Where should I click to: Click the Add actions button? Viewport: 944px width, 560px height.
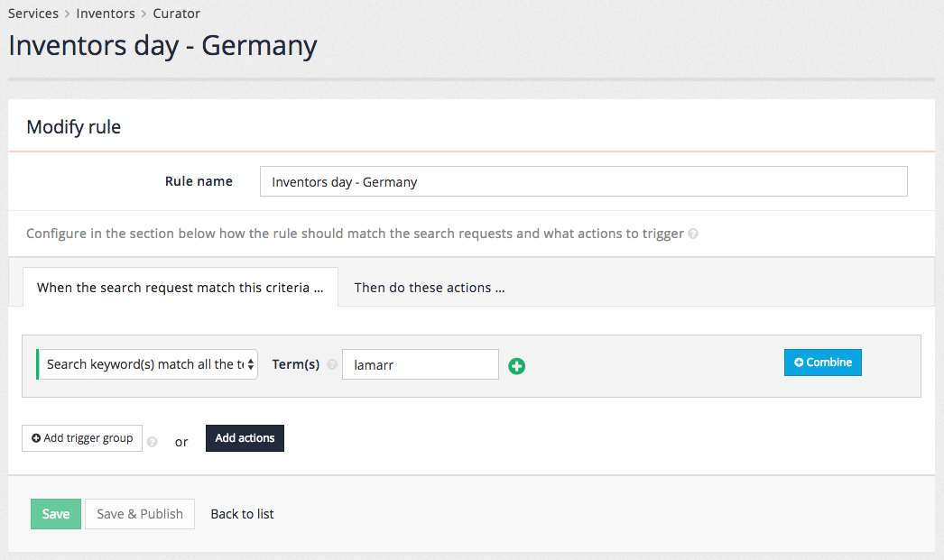pos(245,437)
